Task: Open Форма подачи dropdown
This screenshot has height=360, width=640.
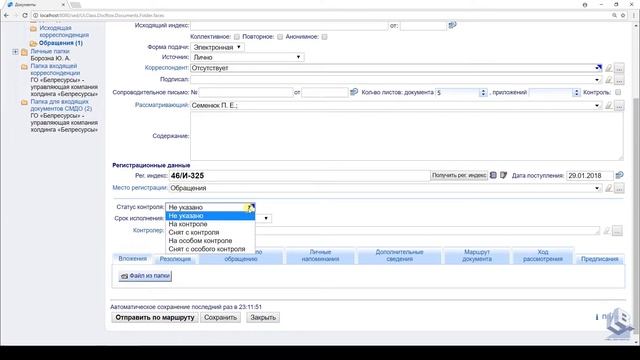Action: (x=218, y=47)
